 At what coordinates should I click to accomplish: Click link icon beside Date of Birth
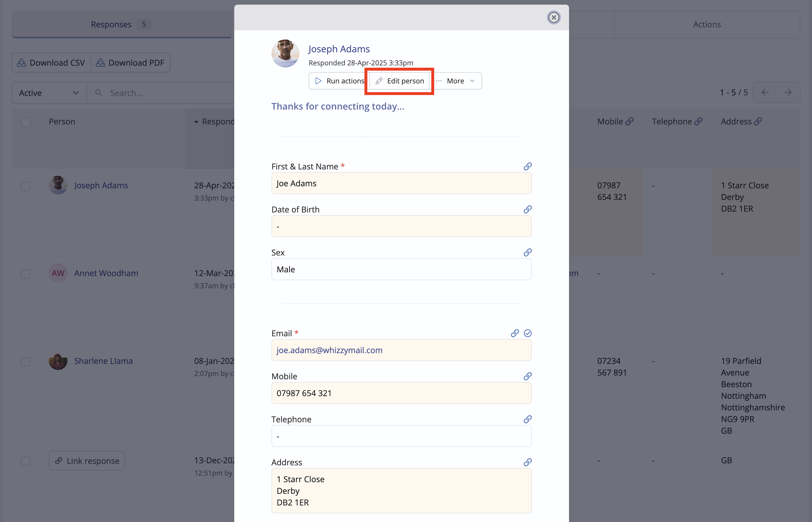527,209
